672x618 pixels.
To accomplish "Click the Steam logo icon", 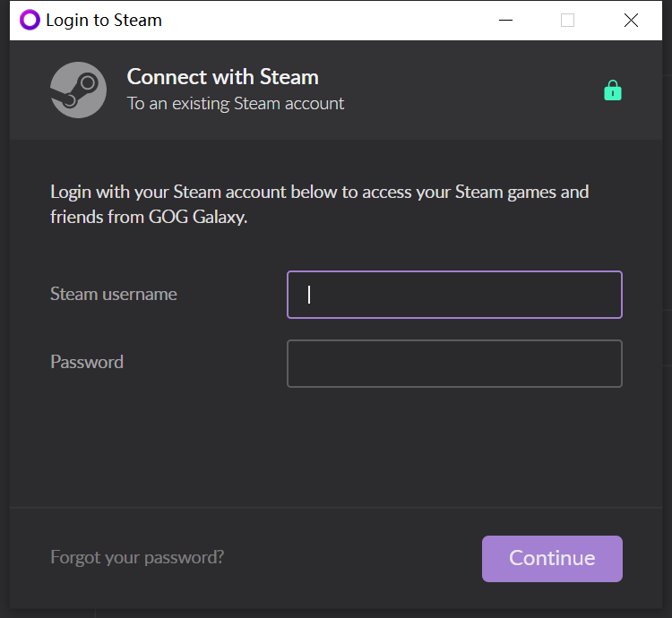I will [x=79, y=90].
